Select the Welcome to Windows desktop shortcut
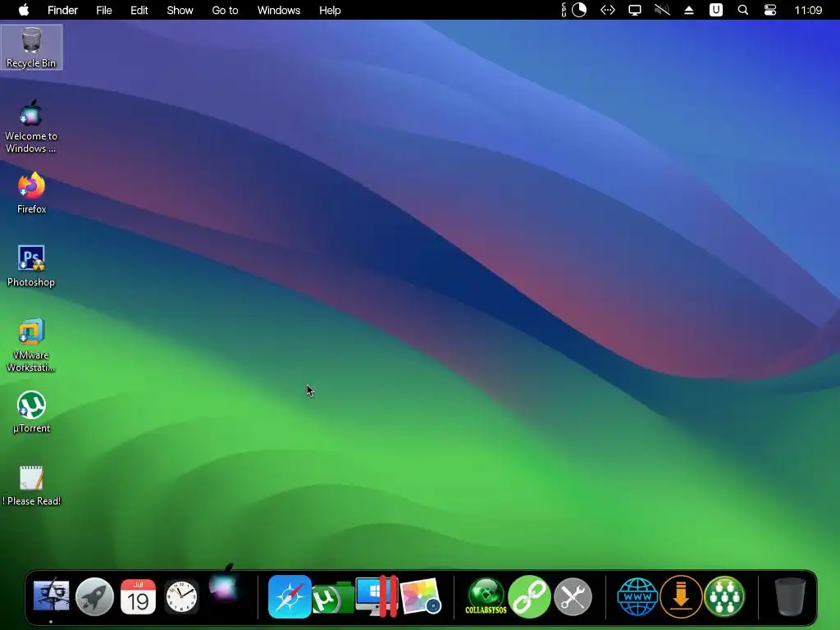Image resolution: width=840 pixels, height=630 pixels. tap(31, 126)
